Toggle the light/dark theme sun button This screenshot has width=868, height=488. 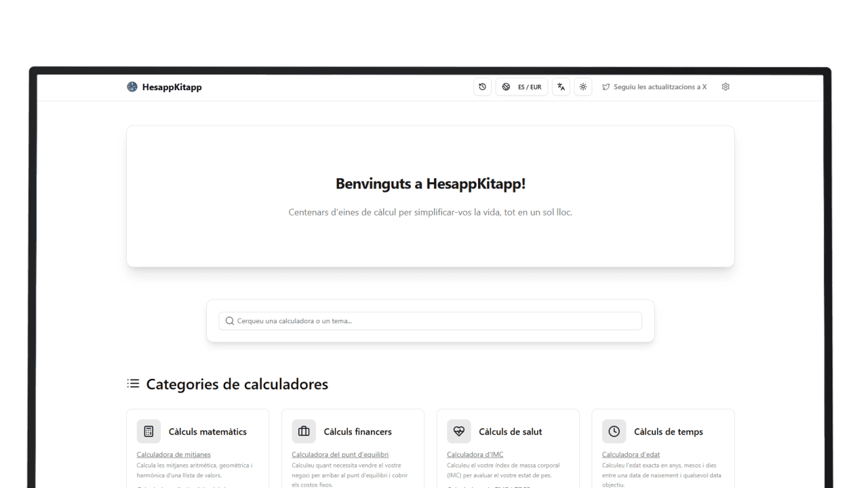583,87
